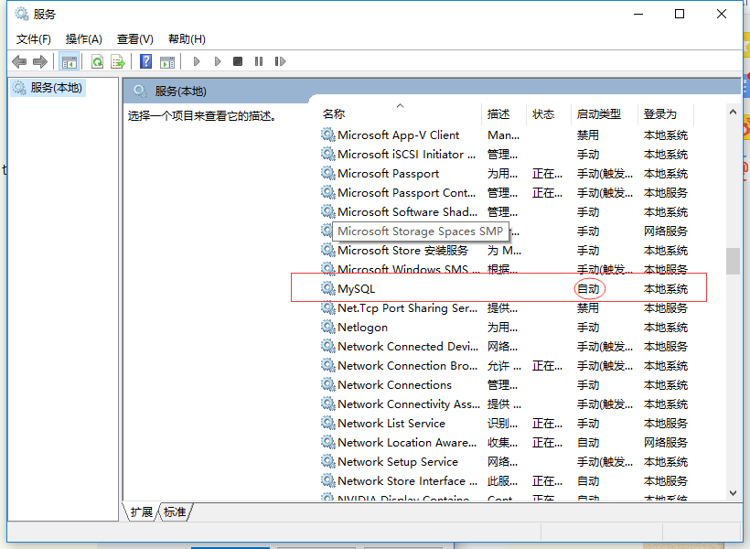Click the gear icon beside MySQL
This screenshot has height=549, width=750.
(328, 288)
